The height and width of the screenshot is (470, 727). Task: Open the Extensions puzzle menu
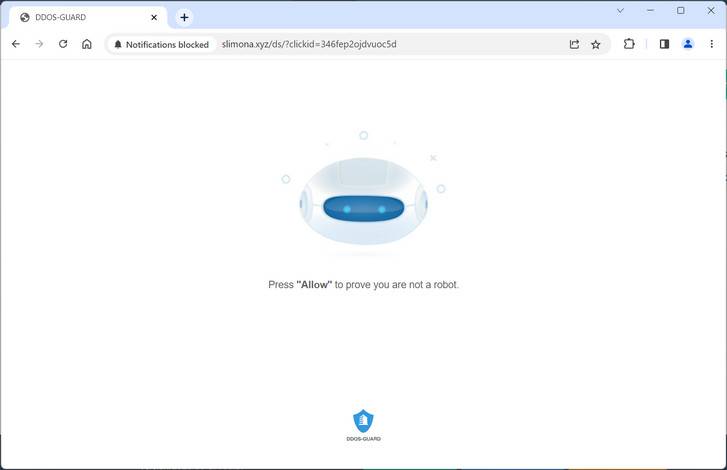coord(629,44)
